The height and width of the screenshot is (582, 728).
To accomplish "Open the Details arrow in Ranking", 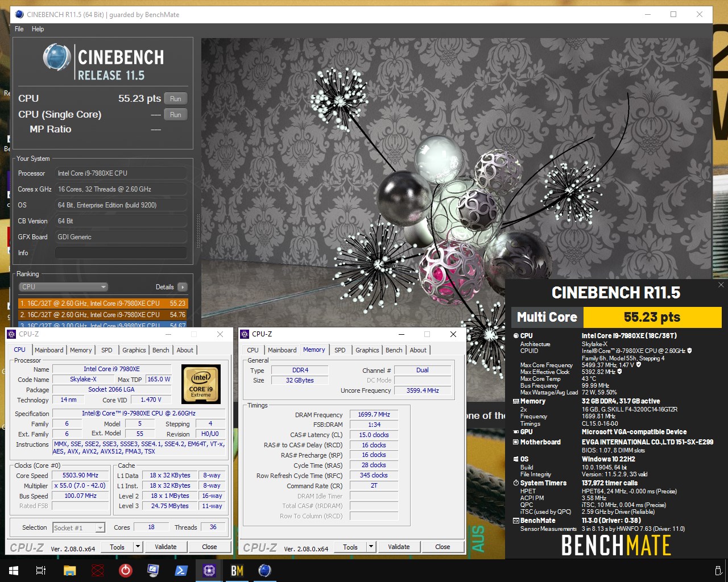I will pyautogui.click(x=183, y=287).
